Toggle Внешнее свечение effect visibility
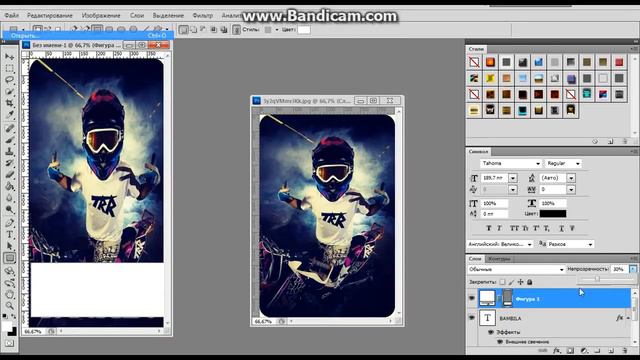 [500, 342]
